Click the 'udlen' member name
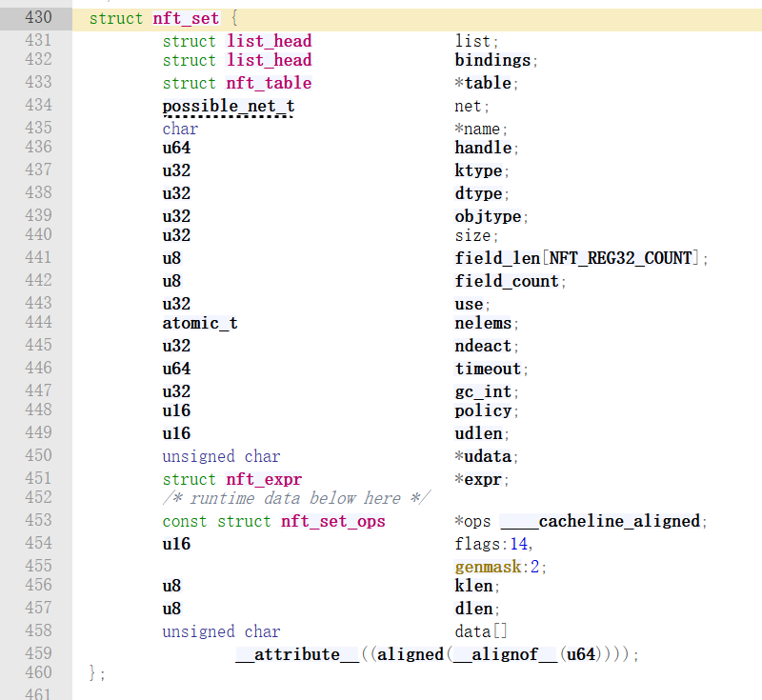The height and width of the screenshot is (700, 762). tap(478, 433)
